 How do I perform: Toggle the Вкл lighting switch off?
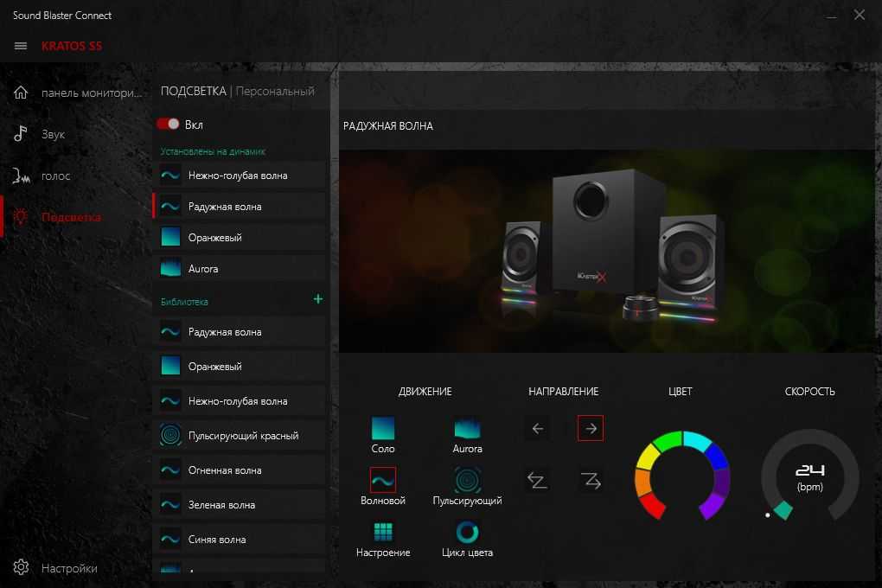coord(168,125)
